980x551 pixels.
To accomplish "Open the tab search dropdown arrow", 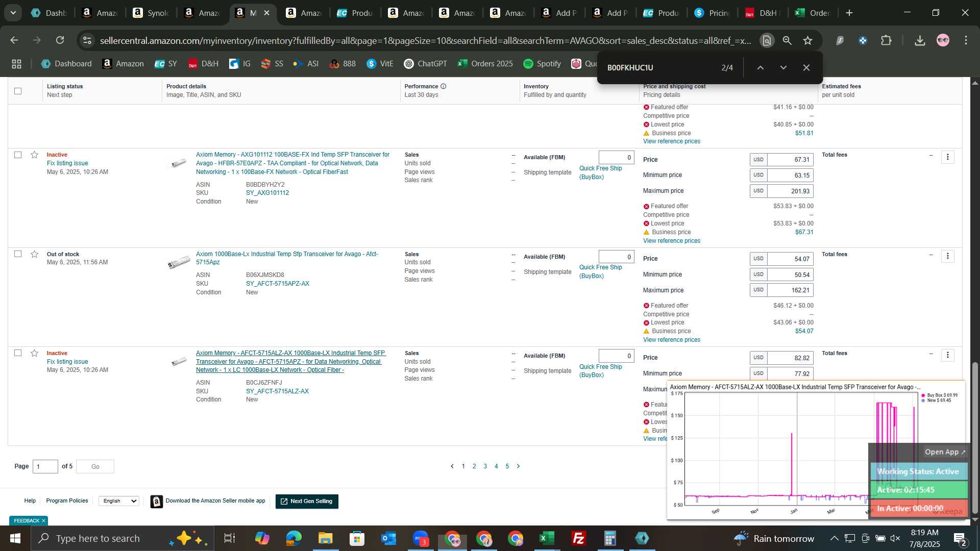I will [13, 13].
